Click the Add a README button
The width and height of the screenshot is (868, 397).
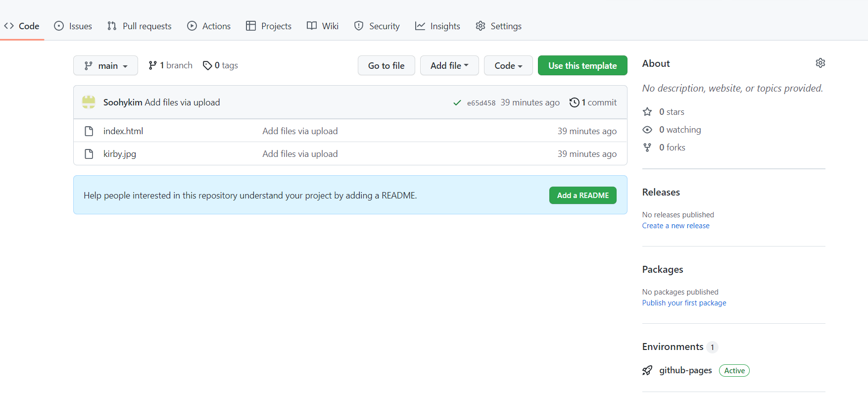pyautogui.click(x=583, y=196)
